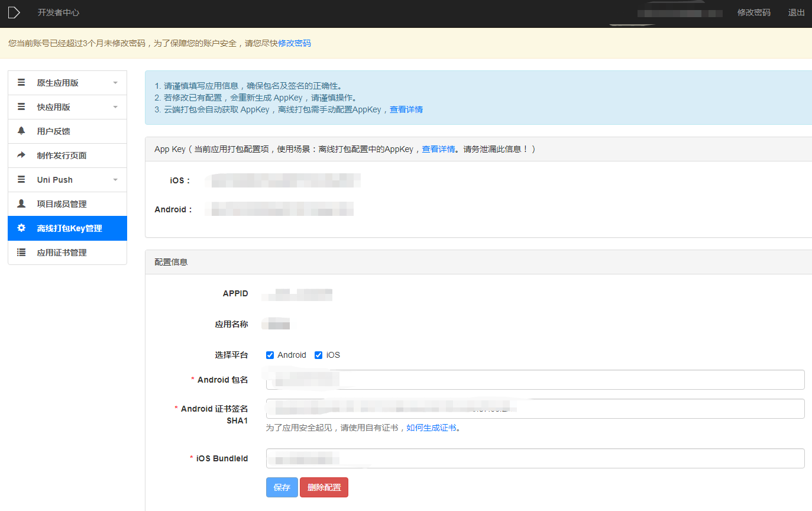Click the gear icon beside 离线打包Key管理
Viewport: 812px width, 511px height.
pyautogui.click(x=21, y=228)
